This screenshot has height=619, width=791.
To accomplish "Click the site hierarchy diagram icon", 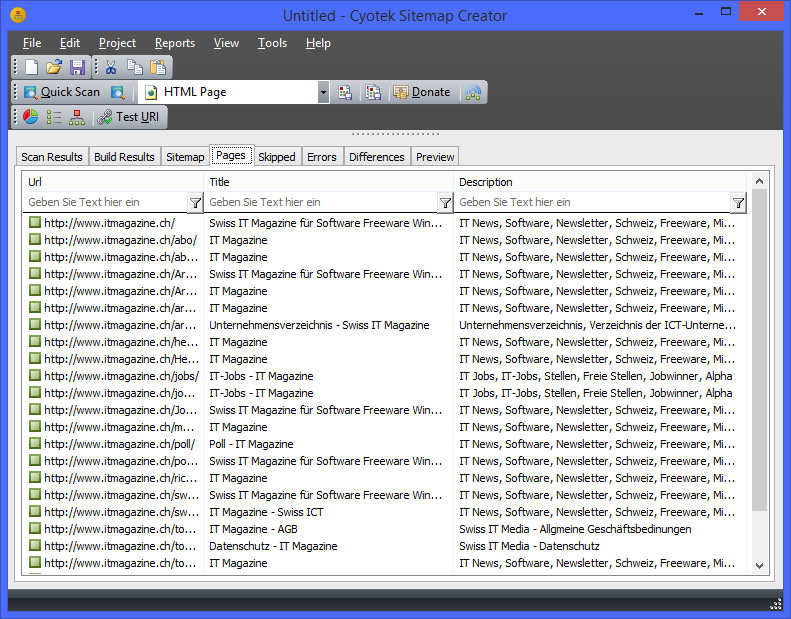I will [x=77, y=117].
